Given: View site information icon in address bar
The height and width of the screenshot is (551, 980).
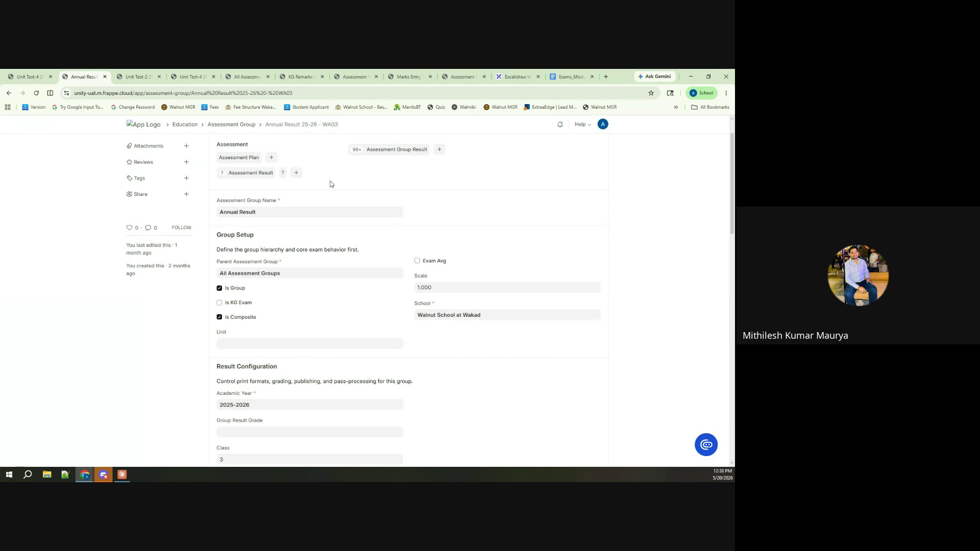Looking at the screenshot, I should click(66, 93).
